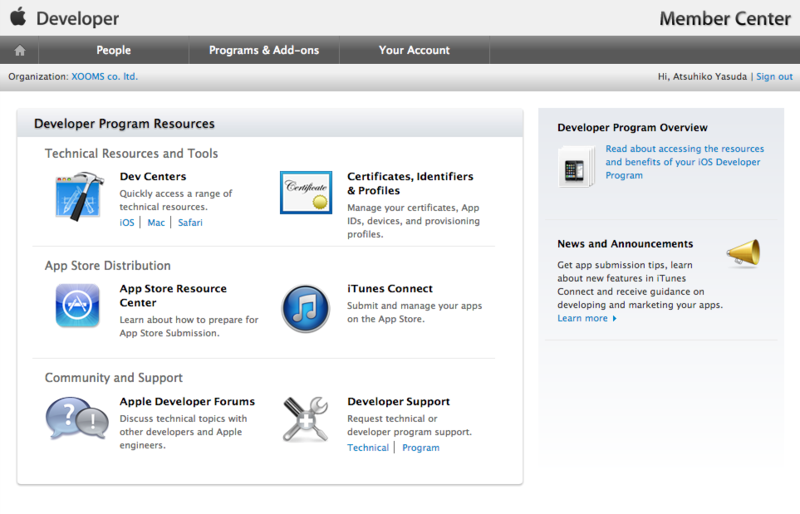Click the News megaphone icon
The image size is (800, 514).
point(743,253)
